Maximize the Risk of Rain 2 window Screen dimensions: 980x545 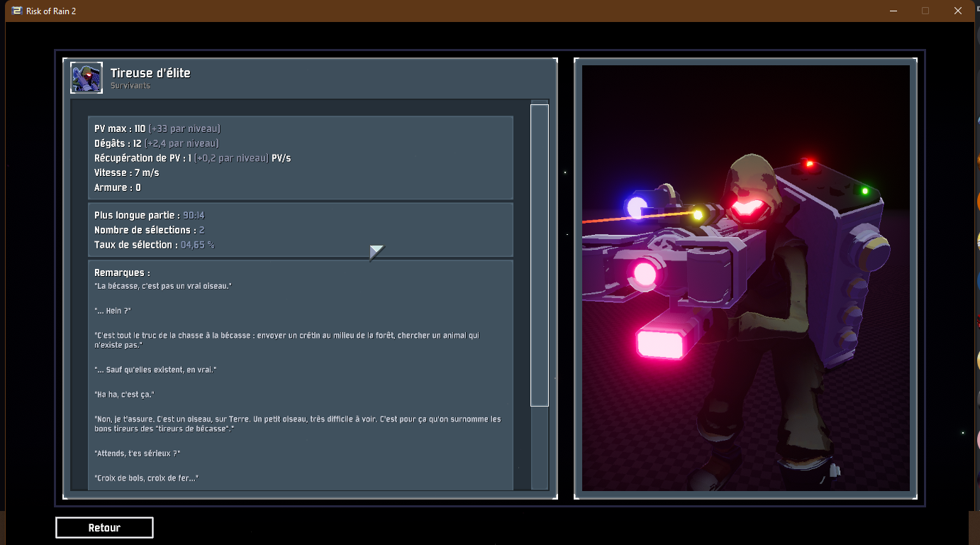coord(925,11)
